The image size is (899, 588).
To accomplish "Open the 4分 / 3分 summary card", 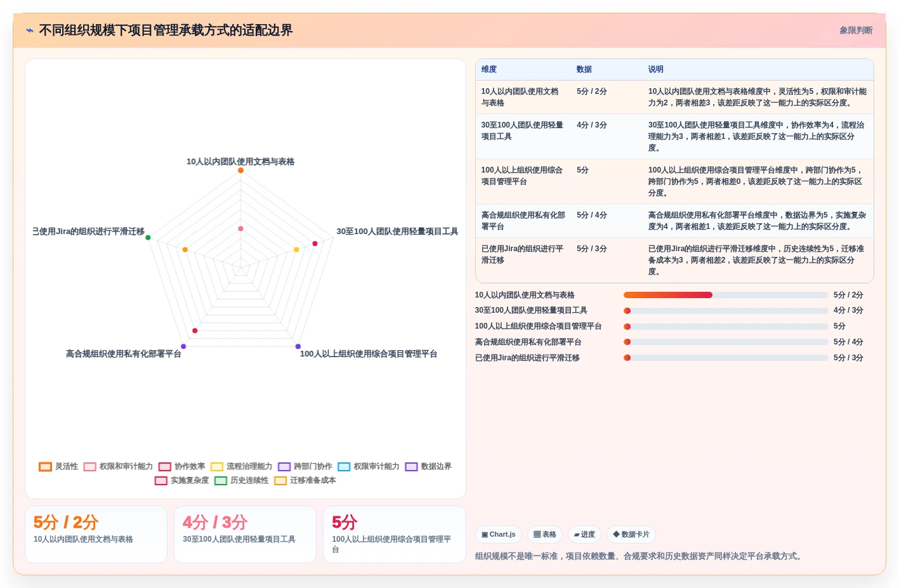I will tap(245, 534).
